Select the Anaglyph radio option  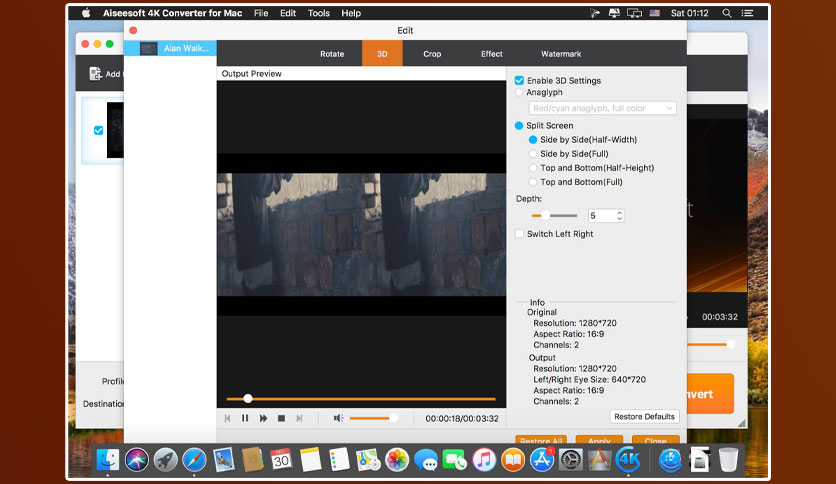coord(519,92)
